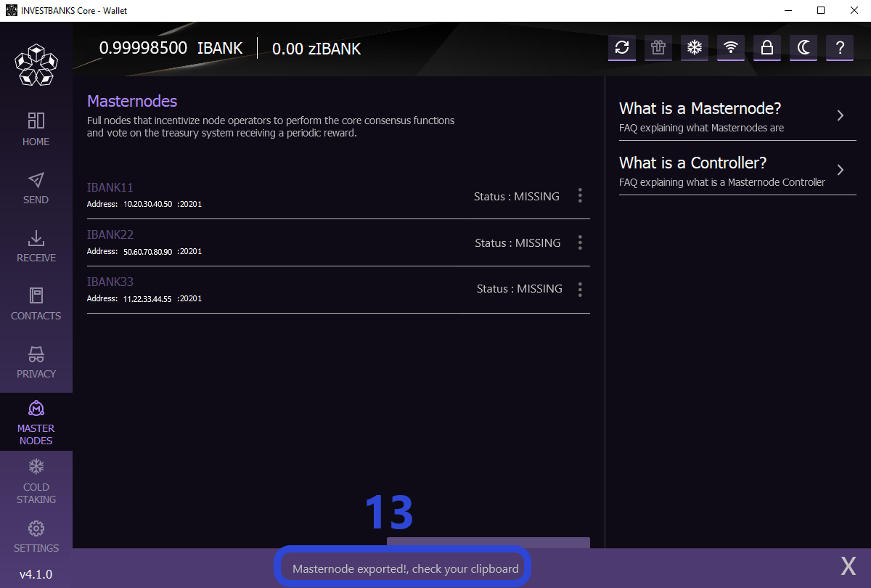
Task: Click the Wi-Fi connection status icon
Action: click(x=731, y=48)
